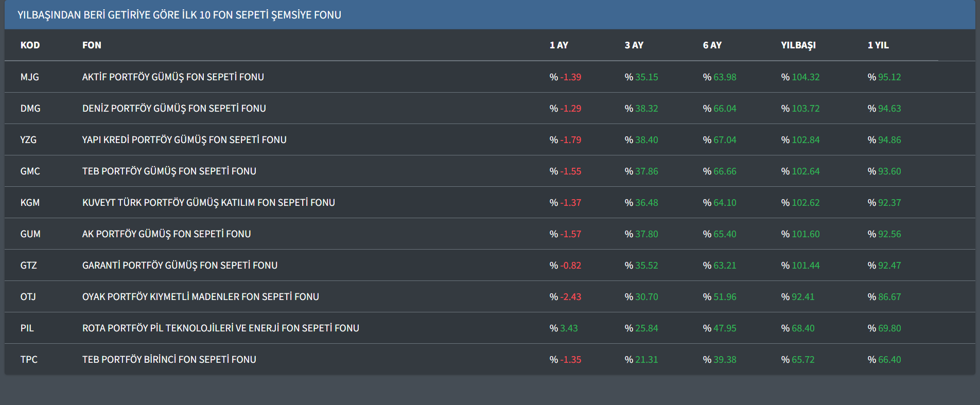Open KUVEYT TÜRK PORTFÖY GÜMÜŞ KATILIM fund
980x405 pixels.
click(x=208, y=203)
